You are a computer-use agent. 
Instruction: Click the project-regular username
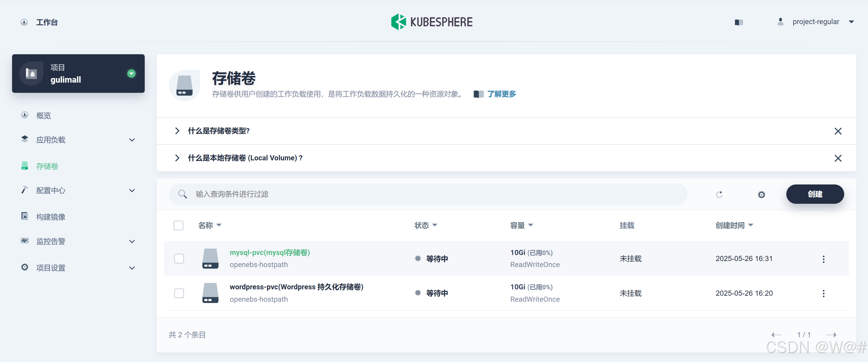pos(816,22)
